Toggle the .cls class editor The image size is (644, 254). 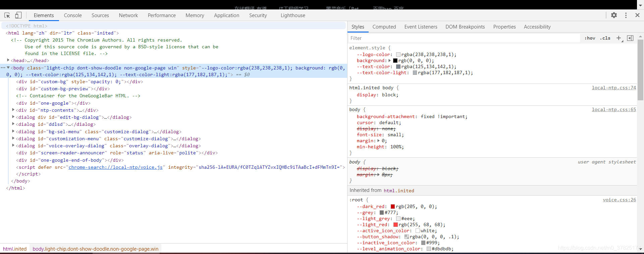coord(605,38)
